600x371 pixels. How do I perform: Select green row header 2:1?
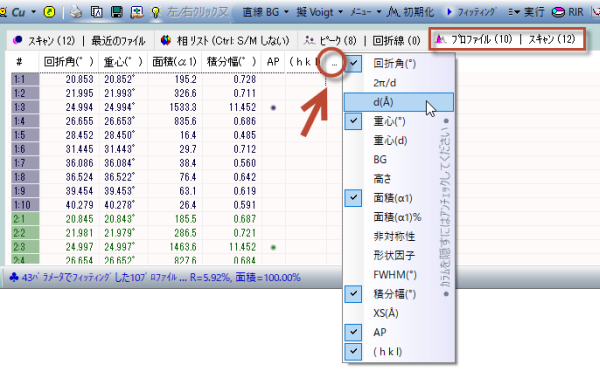point(25,219)
